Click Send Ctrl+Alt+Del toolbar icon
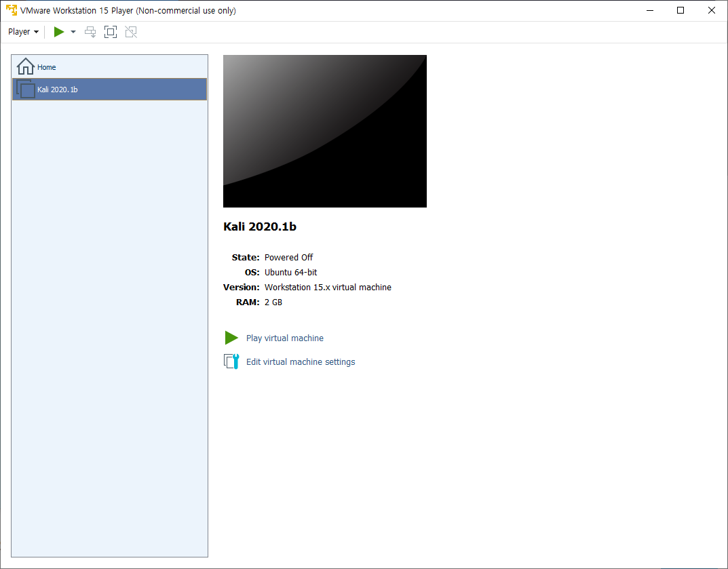Viewport: 728px width, 569px height. point(90,32)
